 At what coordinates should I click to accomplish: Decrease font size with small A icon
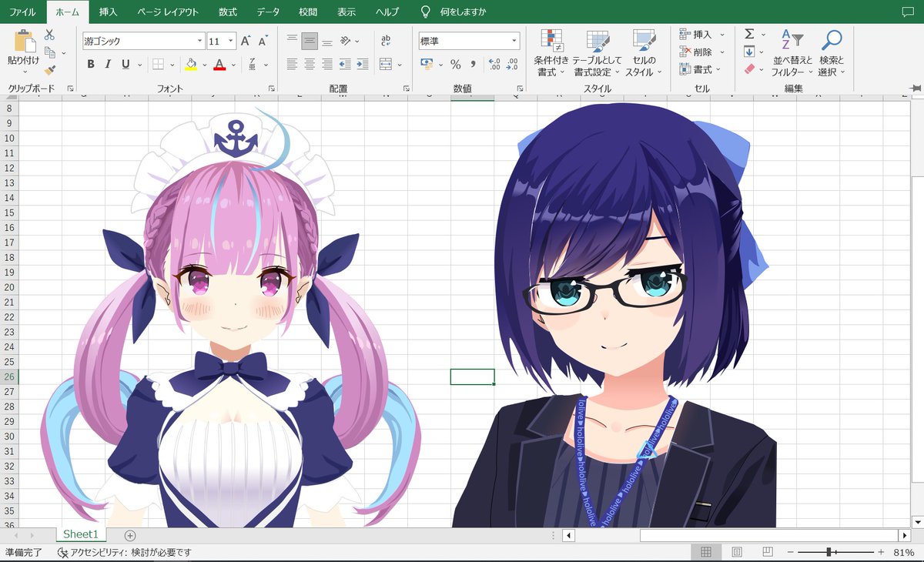263,41
